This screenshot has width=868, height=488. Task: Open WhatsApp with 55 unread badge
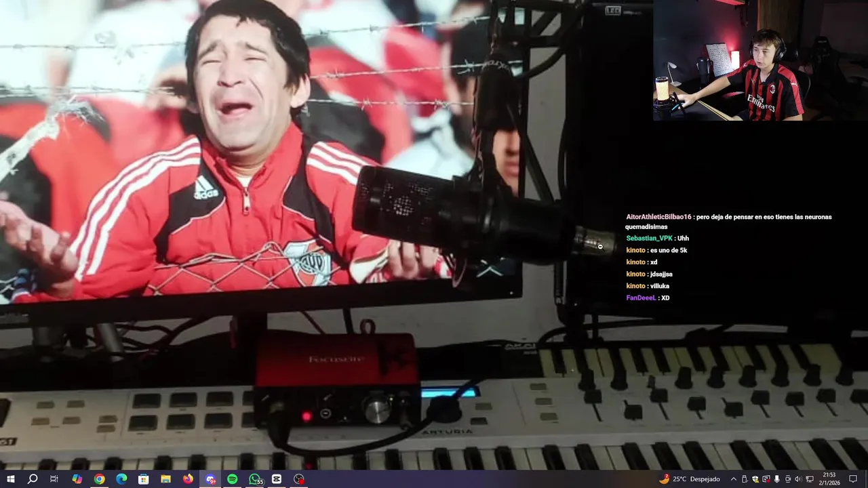(255, 479)
